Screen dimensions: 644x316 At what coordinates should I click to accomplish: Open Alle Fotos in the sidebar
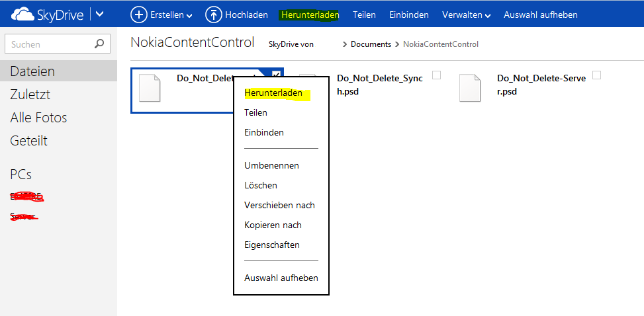[38, 118]
